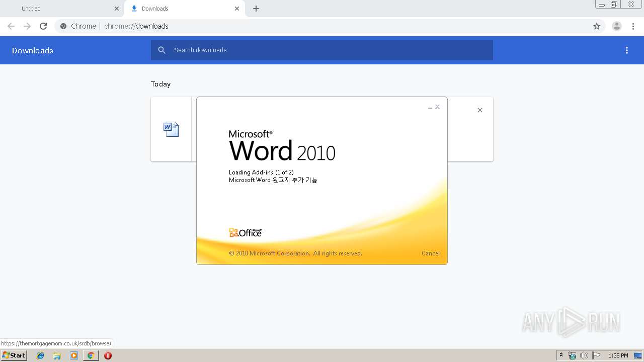Bookmark this page with the star
Viewport: 644px width, 362px height.
[x=597, y=26]
